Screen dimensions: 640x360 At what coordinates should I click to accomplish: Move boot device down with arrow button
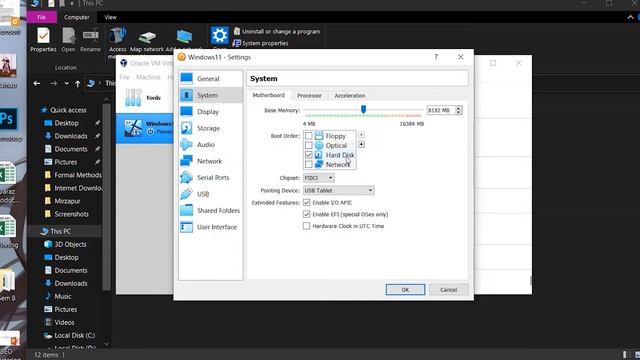pos(361,144)
